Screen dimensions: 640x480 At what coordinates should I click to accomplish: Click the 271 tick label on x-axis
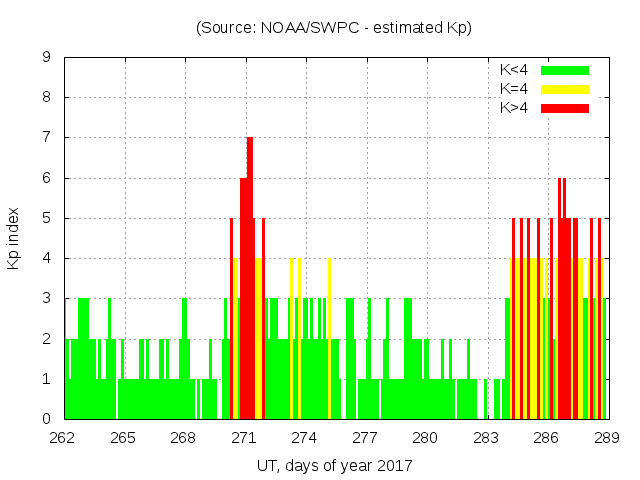[x=244, y=437]
